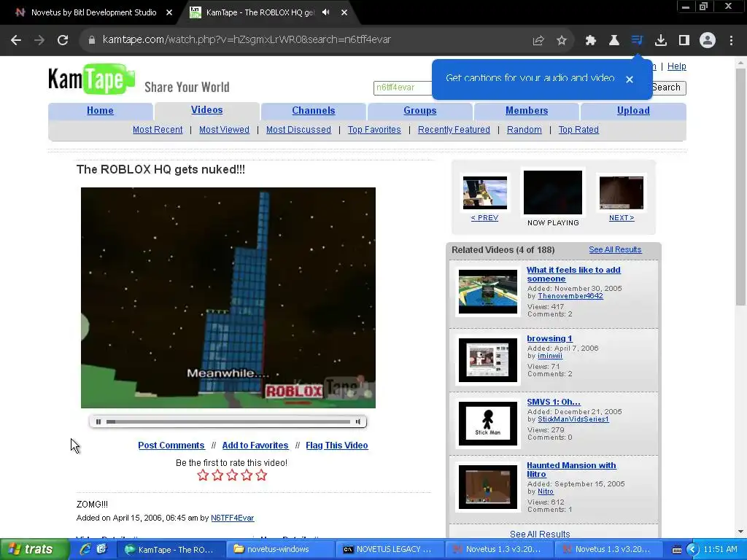Open the Videos navigation tab
This screenshot has width=747, height=560.
(x=206, y=110)
